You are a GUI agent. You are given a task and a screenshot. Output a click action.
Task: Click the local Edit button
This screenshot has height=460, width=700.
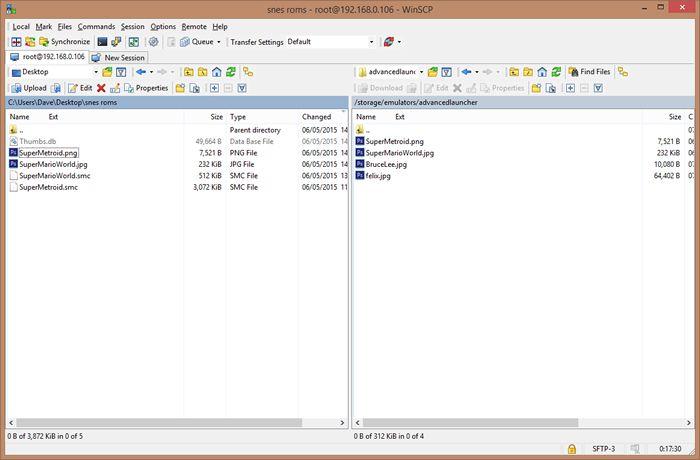point(80,88)
